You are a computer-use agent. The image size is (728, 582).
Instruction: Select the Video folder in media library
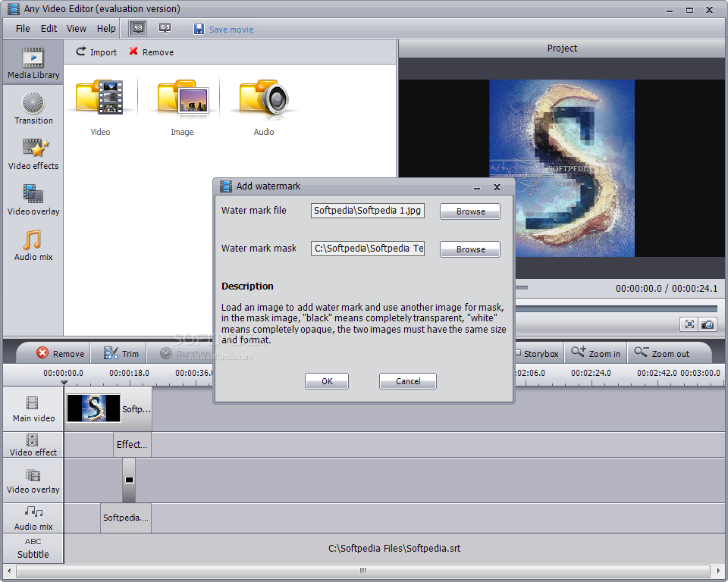pos(100,107)
